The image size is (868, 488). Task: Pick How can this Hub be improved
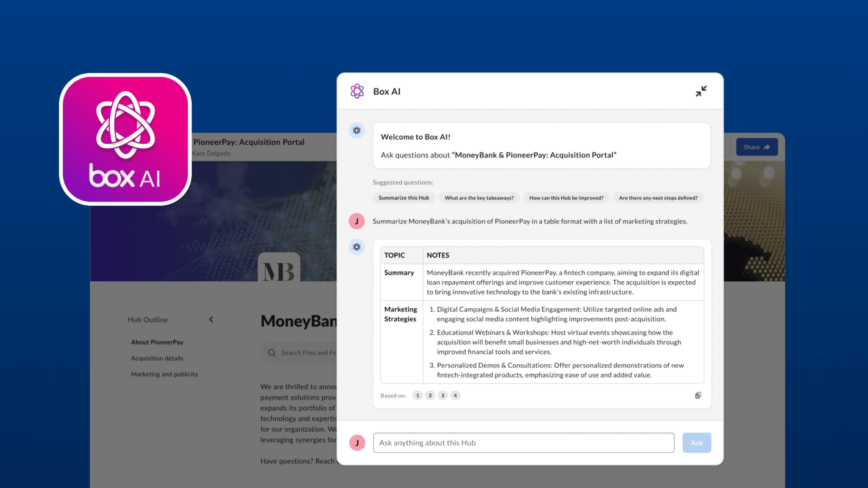566,198
